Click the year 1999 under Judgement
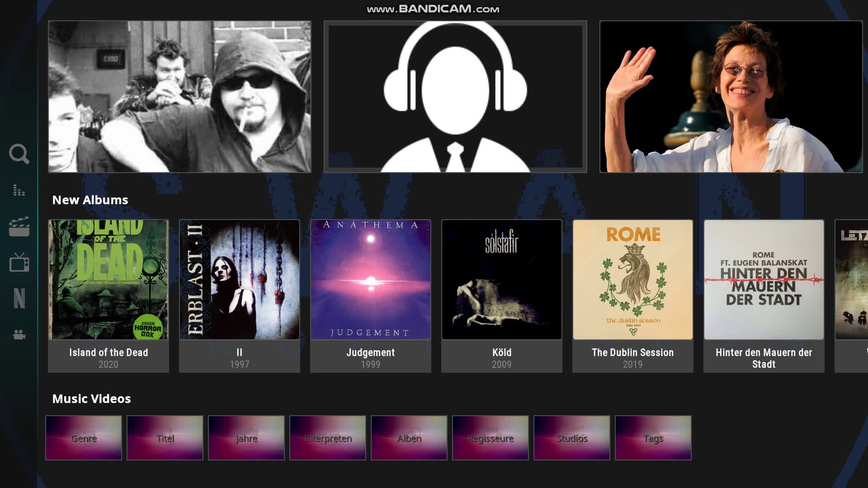The image size is (868, 488). point(371,364)
